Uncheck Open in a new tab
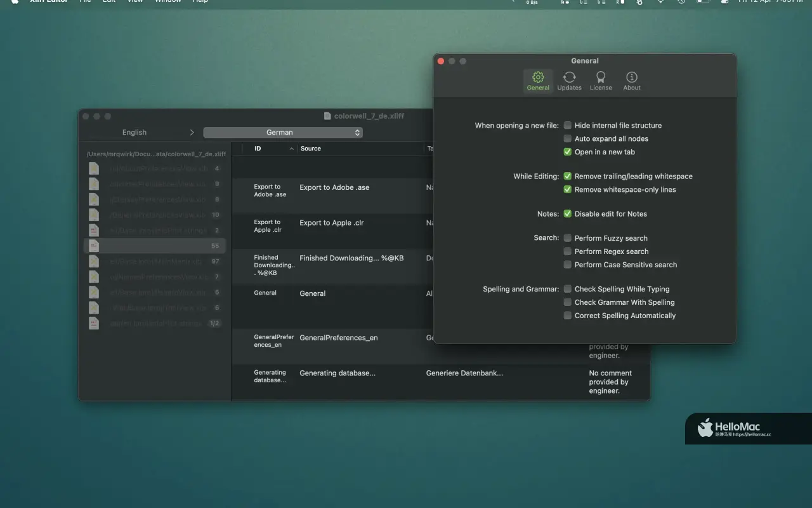This screenshot has height=508, width=812. (568, 152)
